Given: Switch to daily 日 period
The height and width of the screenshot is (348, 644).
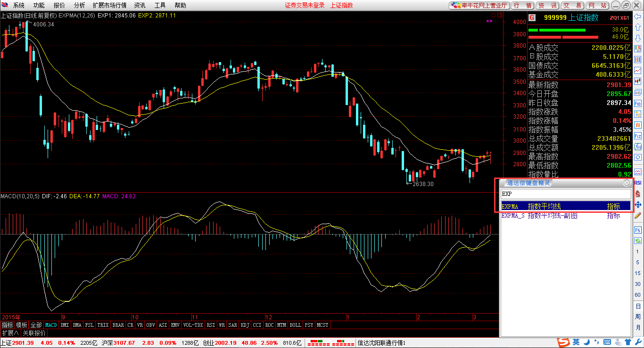Looking at the screenshot, I should [638, 306].
